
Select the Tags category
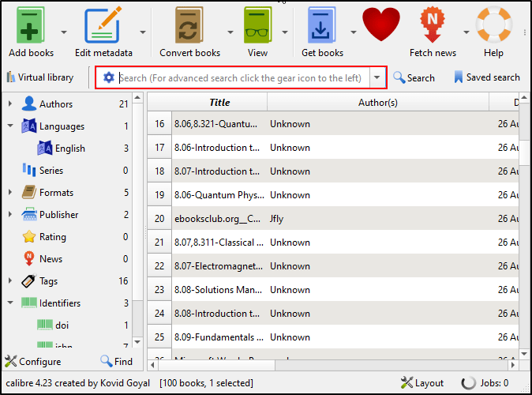(x=48, y=281)
